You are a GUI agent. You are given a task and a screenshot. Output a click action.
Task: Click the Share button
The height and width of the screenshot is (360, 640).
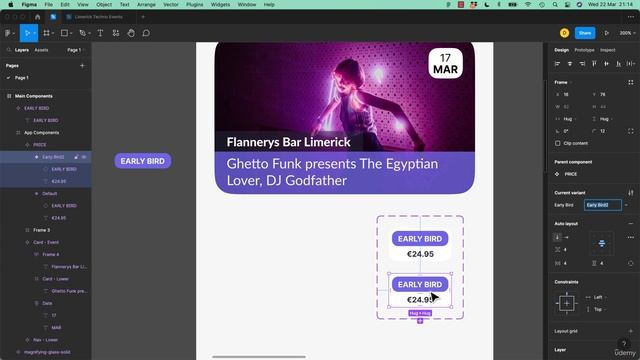[585, 33]
